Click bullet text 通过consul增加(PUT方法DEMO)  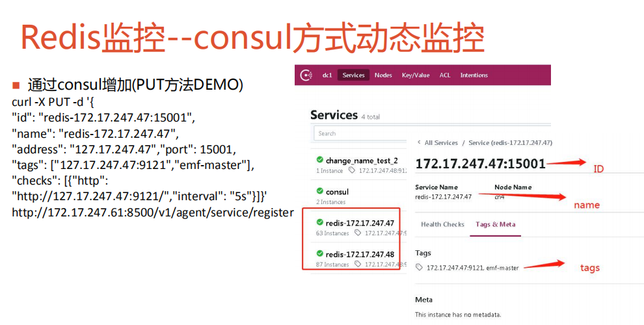[135, 85]
